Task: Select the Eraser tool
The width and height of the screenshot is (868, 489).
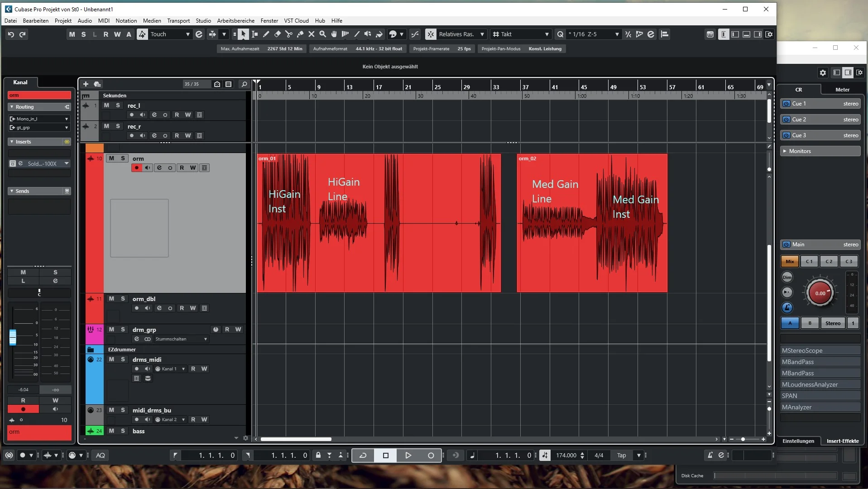Action: (x=278, y=34)
